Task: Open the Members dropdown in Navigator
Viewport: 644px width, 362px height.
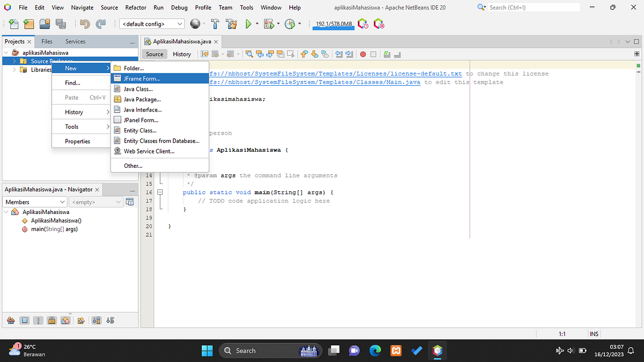Action: [35, 202]
